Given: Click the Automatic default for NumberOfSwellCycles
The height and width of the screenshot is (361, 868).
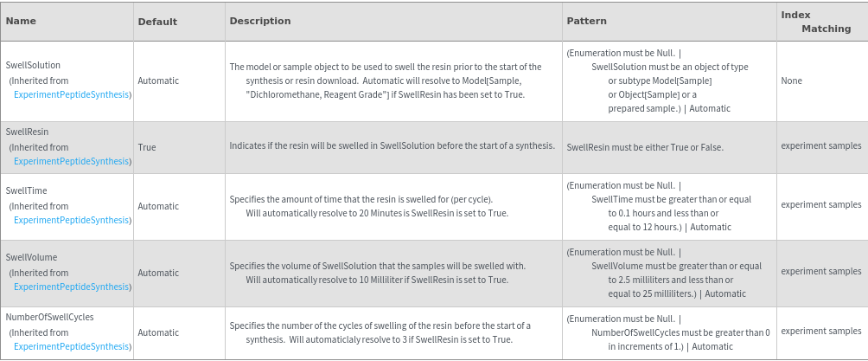Looking at the screenshot, I should [x=158, y=332].
